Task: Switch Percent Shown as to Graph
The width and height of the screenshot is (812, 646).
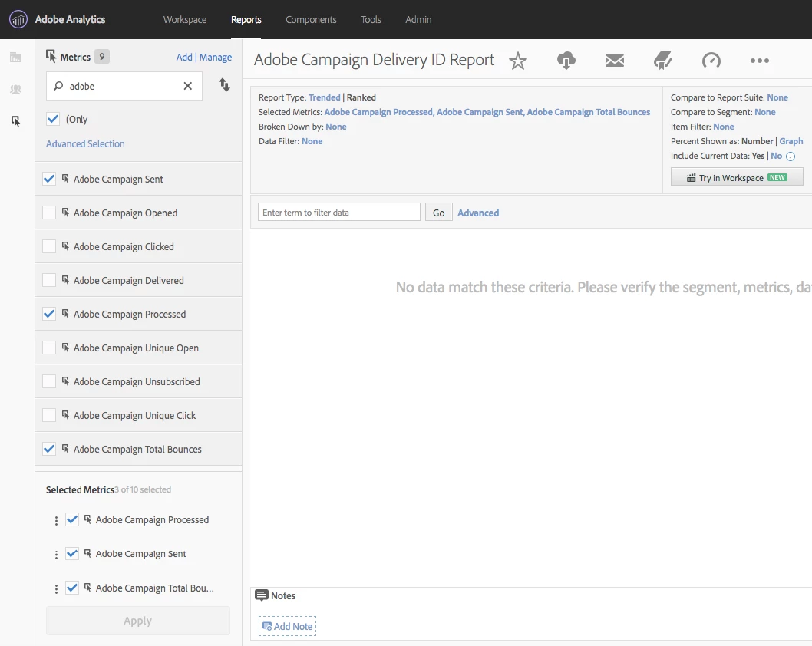Action: [791, 141]
